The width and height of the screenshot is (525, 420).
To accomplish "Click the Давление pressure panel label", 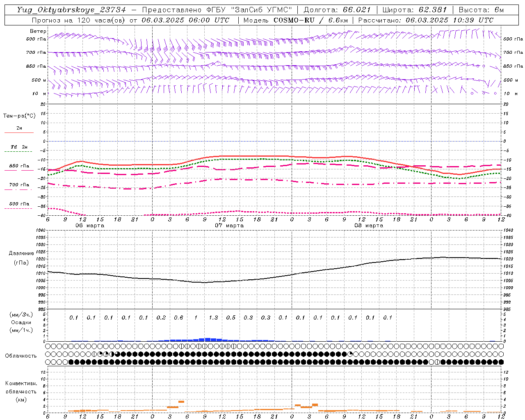I will pyautogui.click(x=21, y=253).
